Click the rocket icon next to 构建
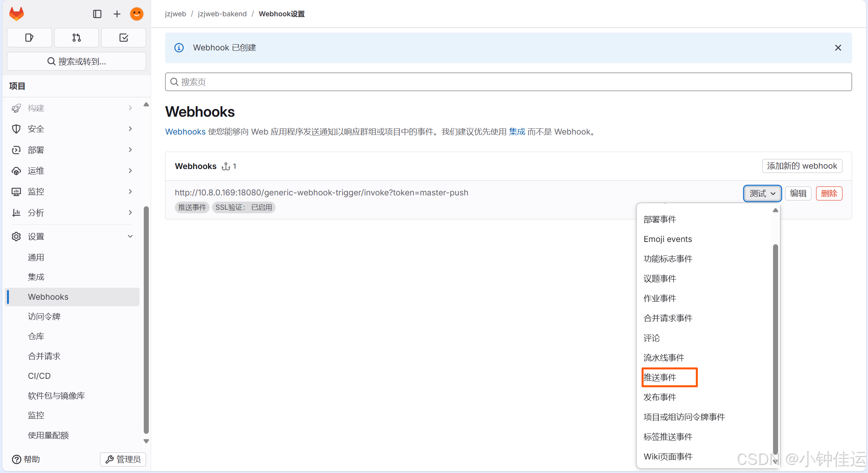 point(16,108)
